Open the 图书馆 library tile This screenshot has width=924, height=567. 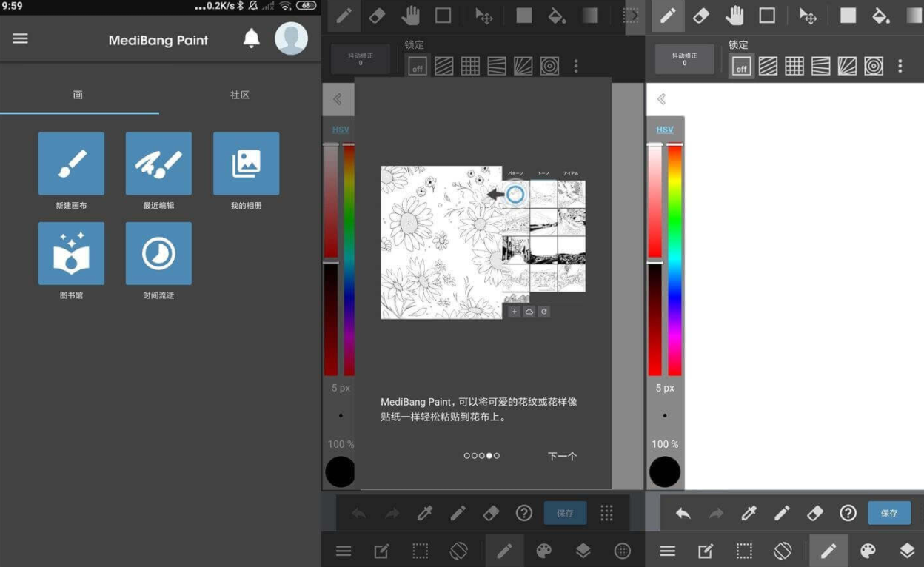pos(71,253)
